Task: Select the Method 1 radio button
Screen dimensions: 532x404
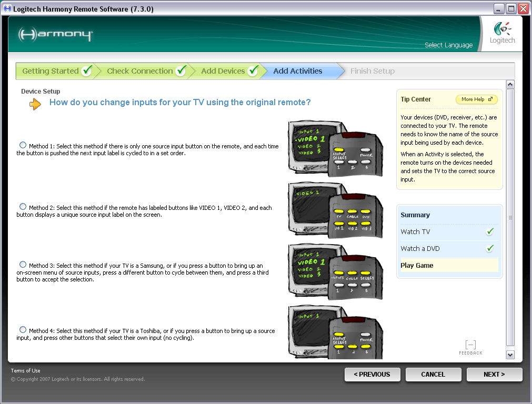Action: click(x=23, y=145)
